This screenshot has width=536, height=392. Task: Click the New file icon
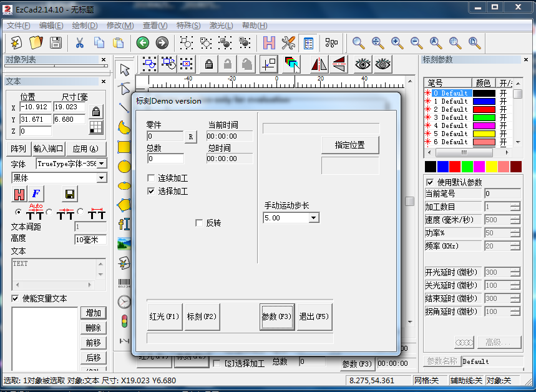point(16,42)
